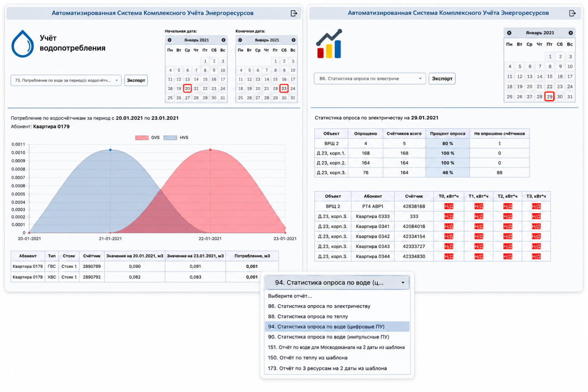
Task: Go to next month in statistics calendar
Action: click(570, 33)
